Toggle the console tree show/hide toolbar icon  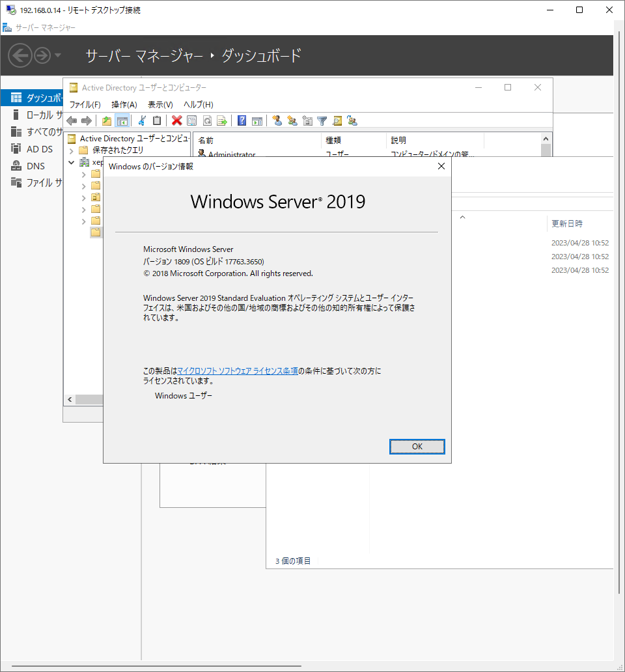pos(122,121)
